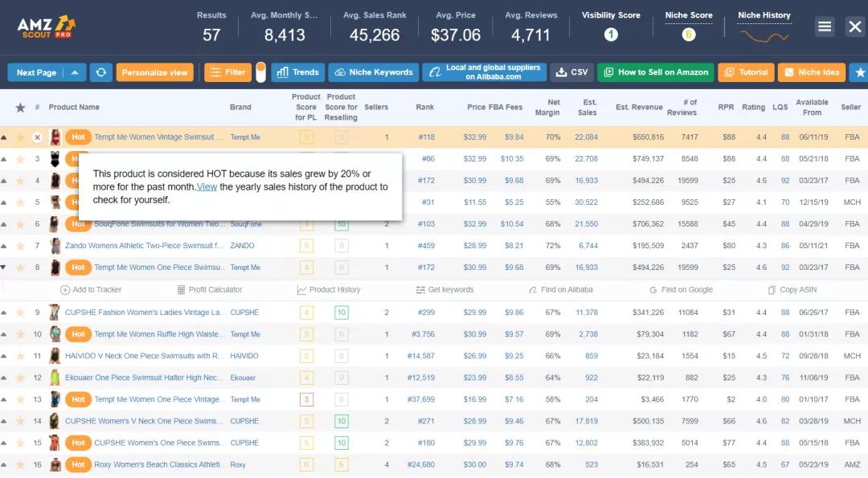Click the Niche History sparkline graph
This screenshot has width=868, height=478.
(x=764, y=35)
